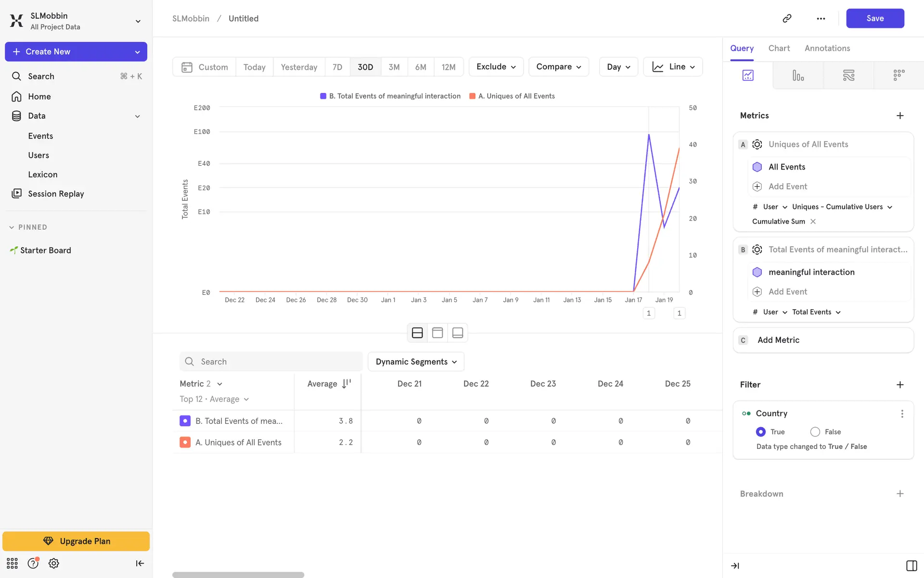Image resolution: width=924 pixels, height=578 pixels.
Task: Select the True radio button
Action: click(761, 432)
